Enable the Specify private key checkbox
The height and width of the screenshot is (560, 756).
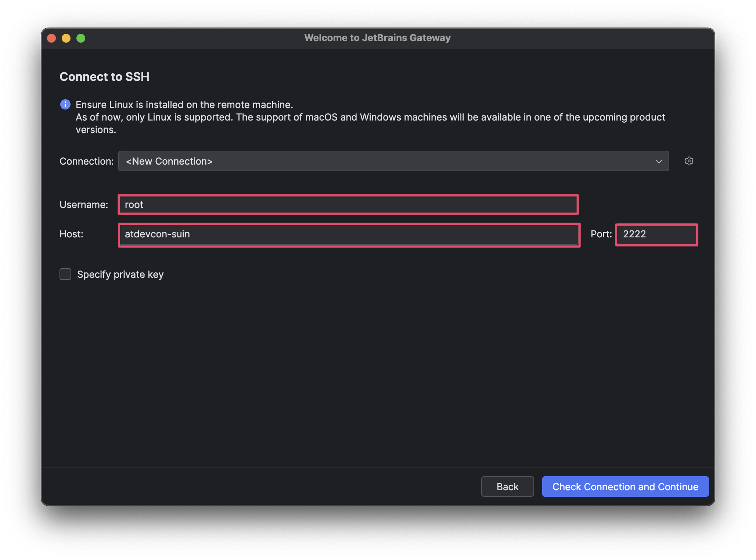click(x=65, y=274)
